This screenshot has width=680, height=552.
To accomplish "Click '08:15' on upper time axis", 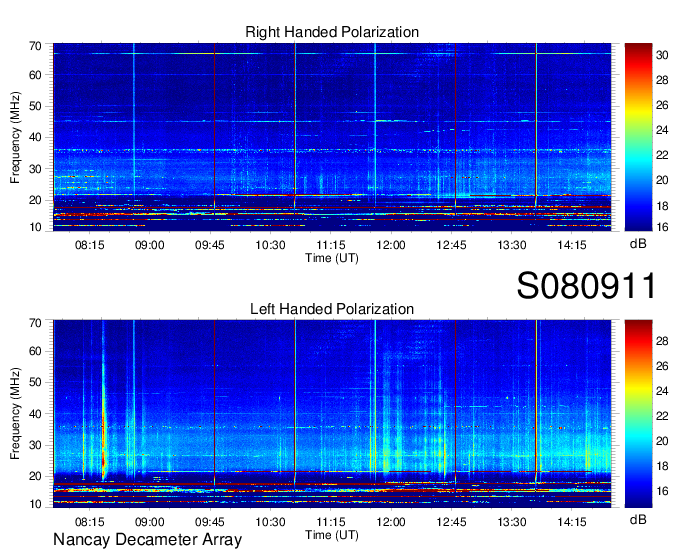I will click(x=89, y=245).
